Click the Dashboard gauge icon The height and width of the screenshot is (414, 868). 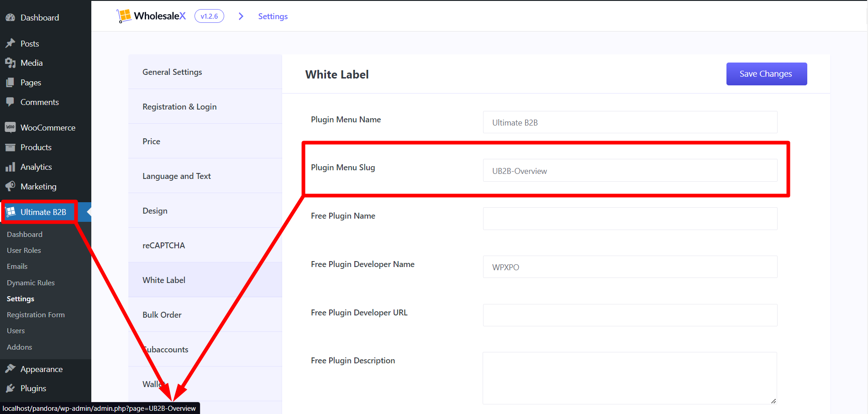[x=11, y=18]
